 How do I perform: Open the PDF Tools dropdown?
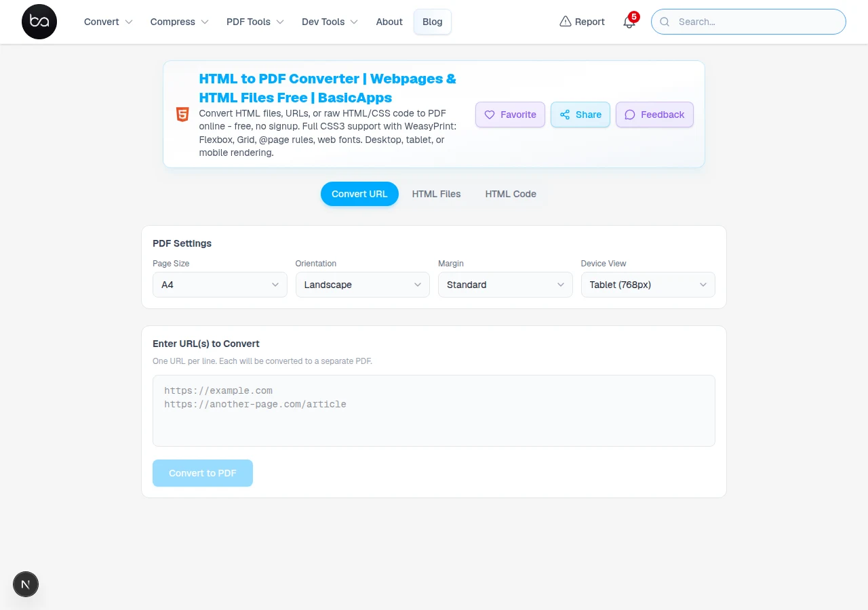click(x=255, y=22)
